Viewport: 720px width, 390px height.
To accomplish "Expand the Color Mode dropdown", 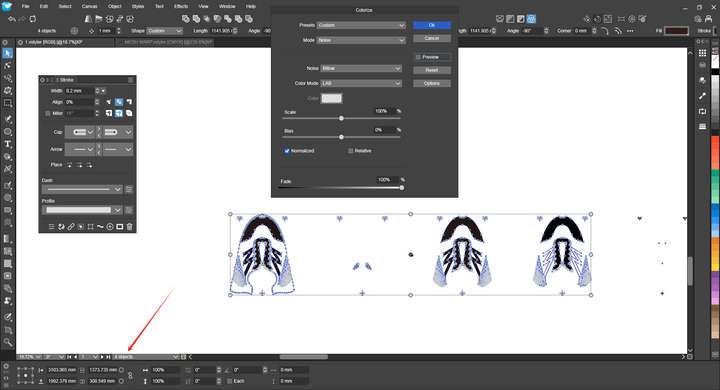I will (x=361, y=83).
